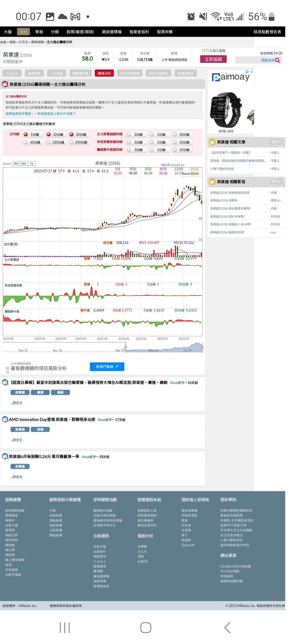Enable the 120日線 moving average radio
290x644 pixels.
[x=49, y=142]
